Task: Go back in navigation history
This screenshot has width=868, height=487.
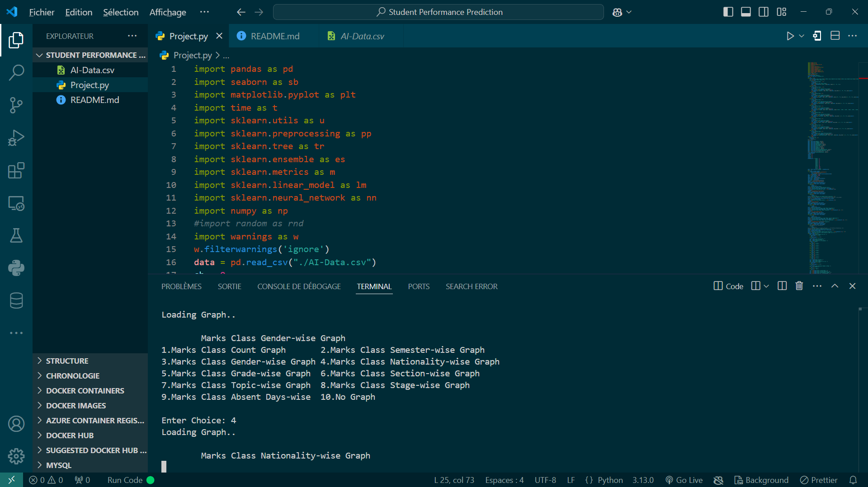Action: click(241, 12)
